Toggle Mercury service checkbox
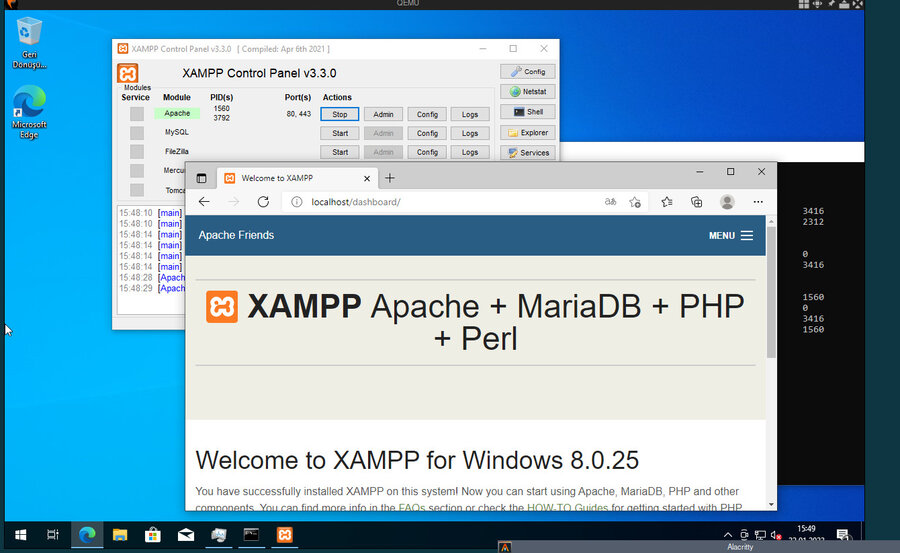 point(137,171)
